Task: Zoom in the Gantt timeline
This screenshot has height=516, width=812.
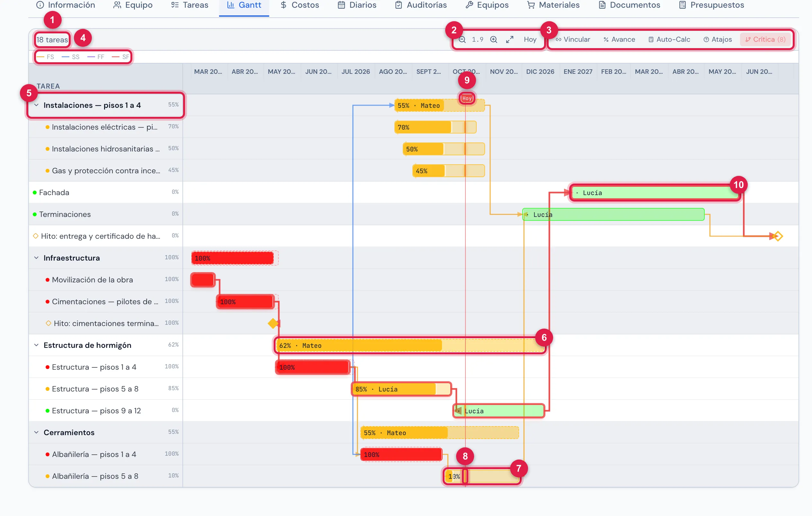Action: 494,40
